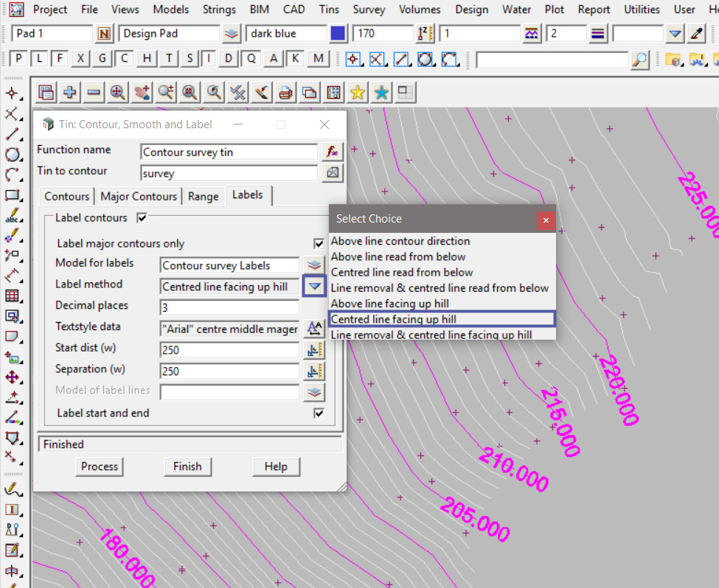The image size is (719, 588).
Task: Click the search magnifier in top toolbar
Action: click(x=640, y=60)
